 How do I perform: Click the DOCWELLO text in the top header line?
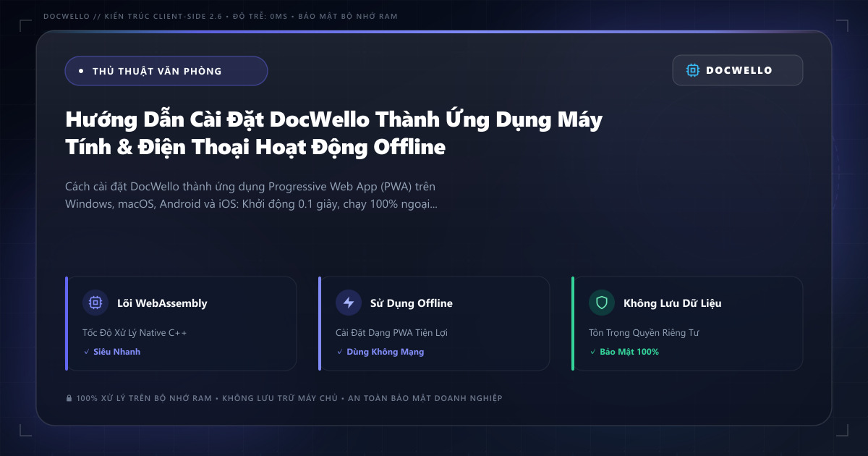pos(66,16)
